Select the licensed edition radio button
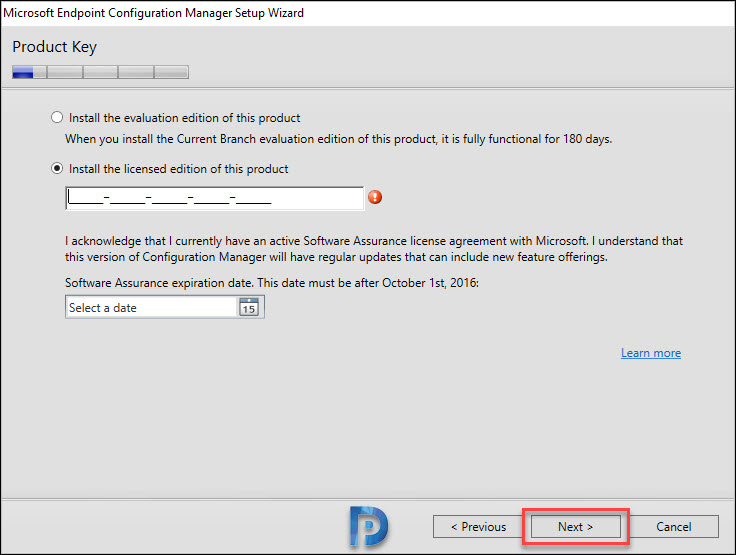The width and height of the screenshot is (736, 555). (57, 169)
